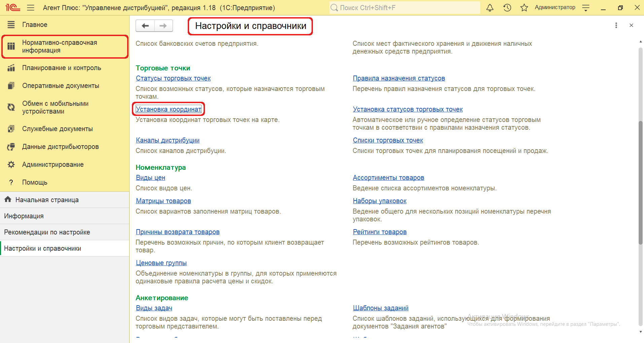Viewport: 644px width, 343px height.
Task: Switch to the Начальная страница tab
Action: click(x=47, y=200)
